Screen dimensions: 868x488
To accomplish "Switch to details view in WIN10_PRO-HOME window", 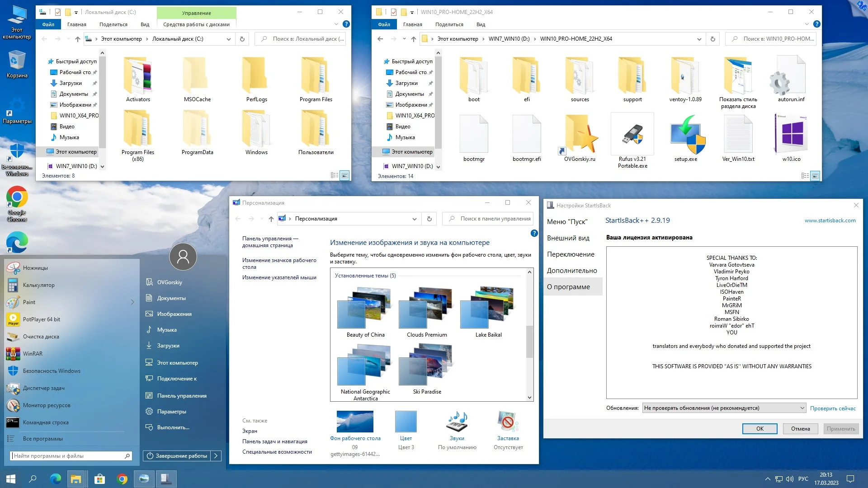I will click(805, 176).
